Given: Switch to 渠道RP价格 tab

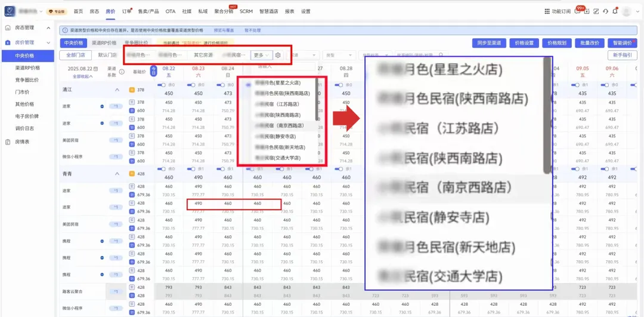Looking at the screenshot, I should pos(104,43).
